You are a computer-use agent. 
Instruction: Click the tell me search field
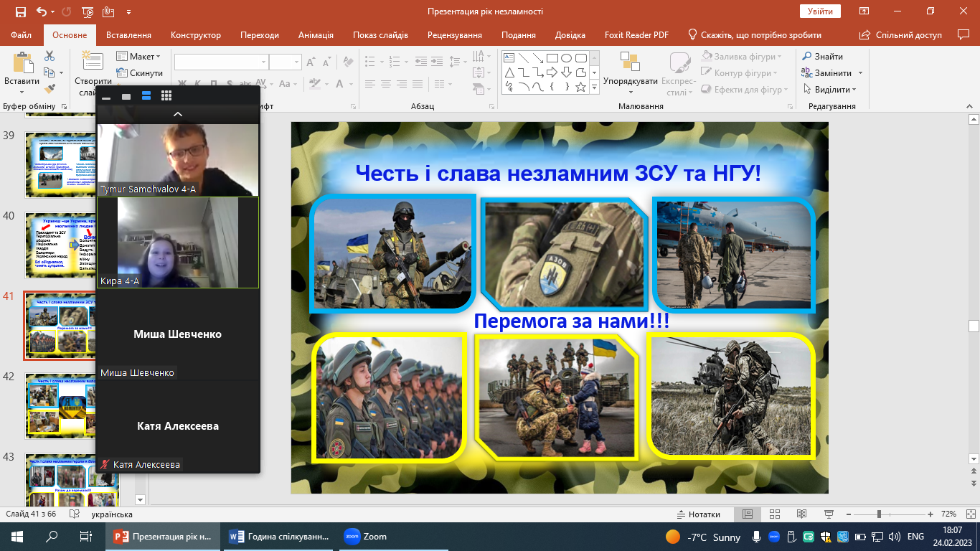click(754, 35)
